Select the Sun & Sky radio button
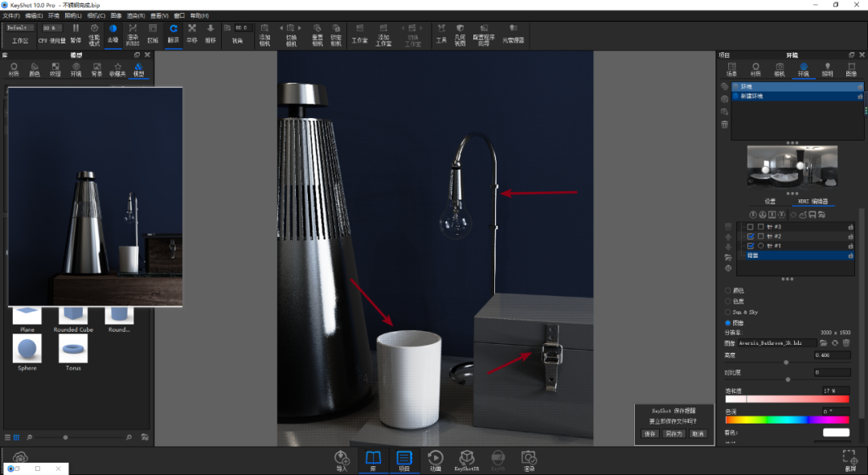This screenshot has height=475, width=868. [x=728, y=312]
